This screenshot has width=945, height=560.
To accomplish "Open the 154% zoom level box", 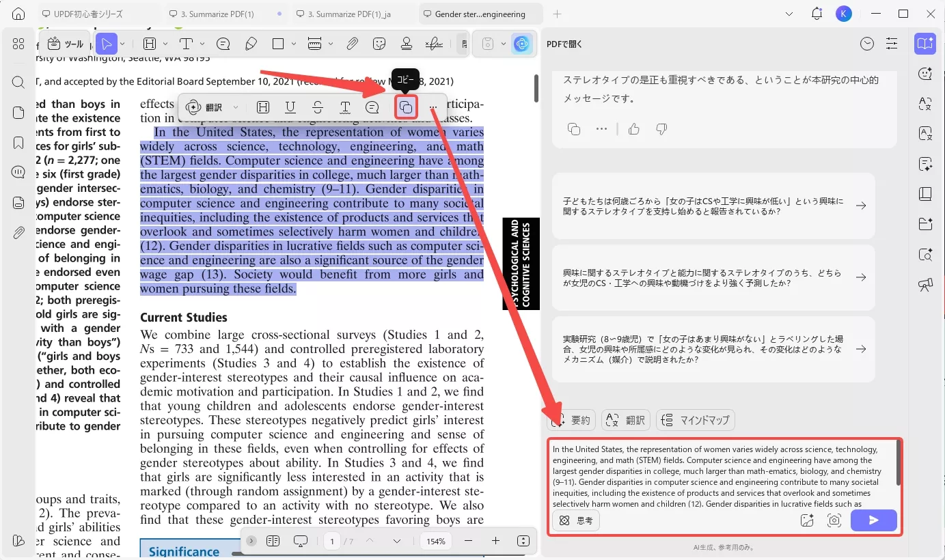I will (436, 541).
